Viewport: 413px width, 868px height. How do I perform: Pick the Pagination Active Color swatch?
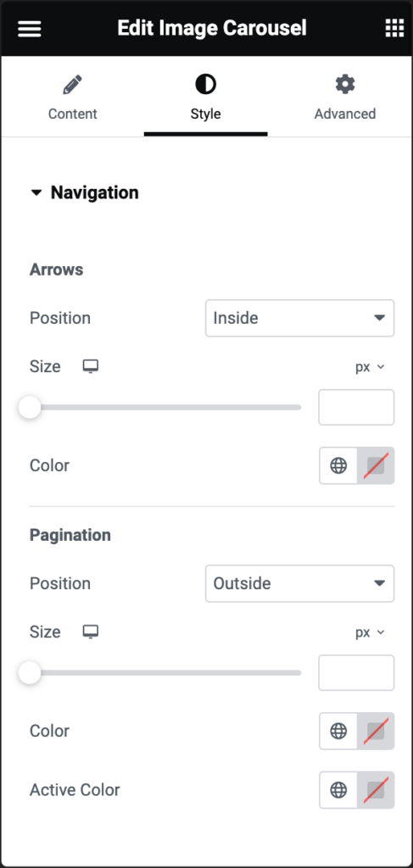pos(376,790)
